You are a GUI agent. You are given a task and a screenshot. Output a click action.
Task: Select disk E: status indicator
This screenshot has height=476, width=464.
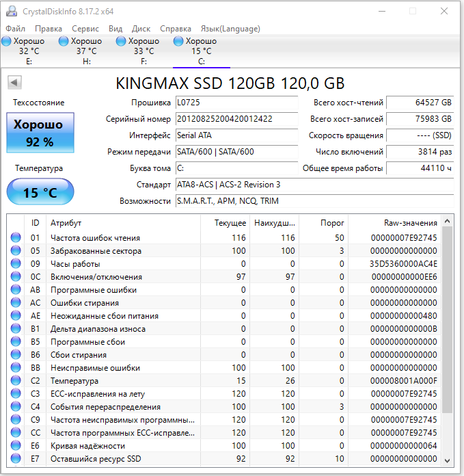[x=6, y=41]
